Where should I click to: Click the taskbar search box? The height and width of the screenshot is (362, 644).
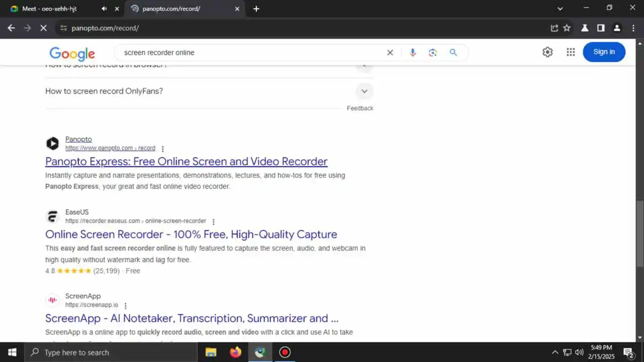coord(111,352)
